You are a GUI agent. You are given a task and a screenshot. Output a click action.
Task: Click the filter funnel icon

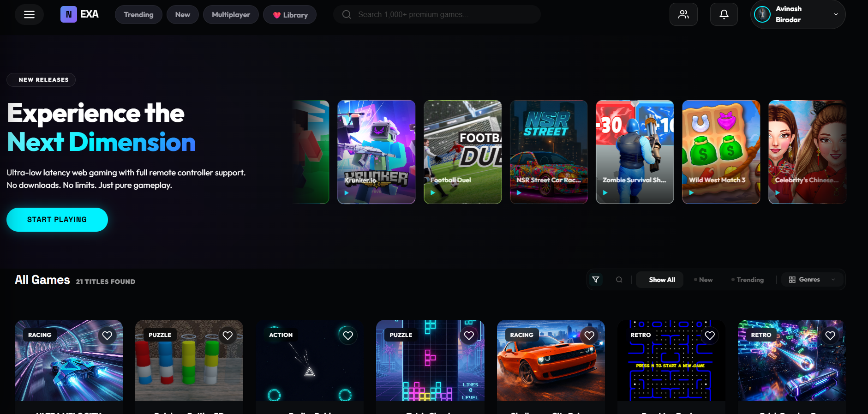pos(596,280)
